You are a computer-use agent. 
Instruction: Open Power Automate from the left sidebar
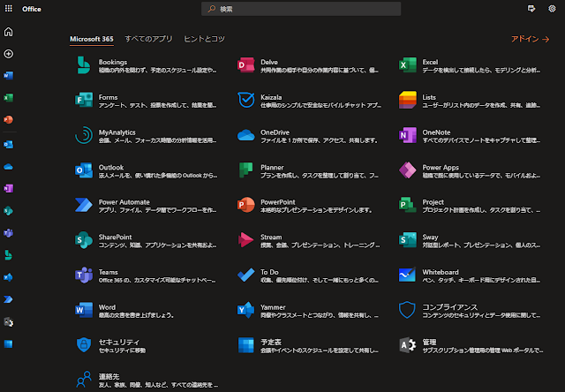tap(8, 299)
